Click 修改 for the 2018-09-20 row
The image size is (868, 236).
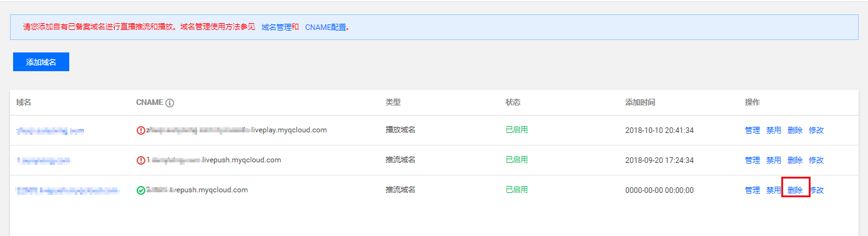(x=816, y=160)
